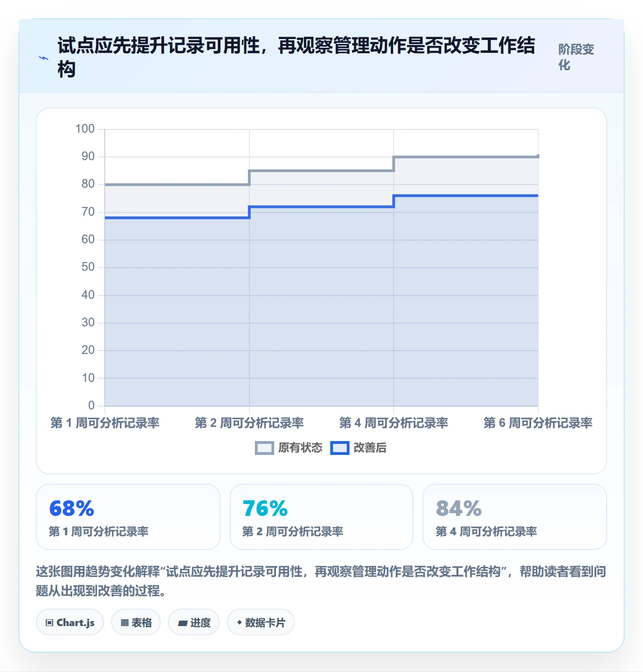Click the 改善后 legend label
The width and height of the screenshot is (643, 672).
click(370, 448)
